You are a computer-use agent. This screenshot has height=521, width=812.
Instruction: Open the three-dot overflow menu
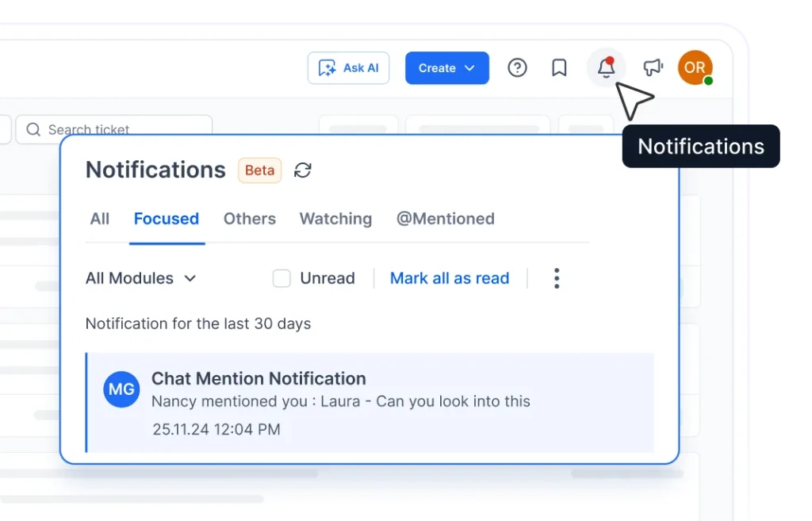pyautogui.click(x=557, y=278)
